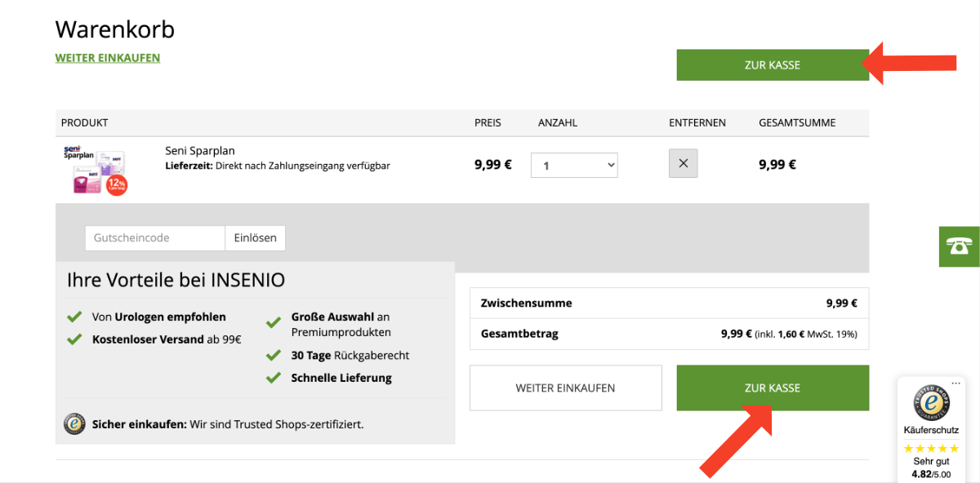Click the Trusted Shops star rating
Viewport: 980px width, 483px height.
click(931, 448)
